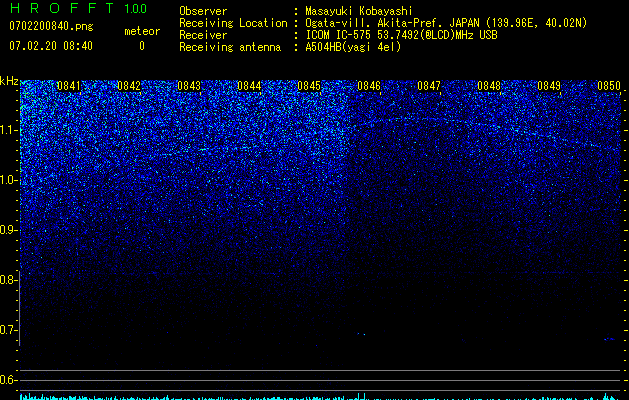Click the 1.1 frequency axis label
The width and height of the screenshot is (629, 400).
point(9,130)
